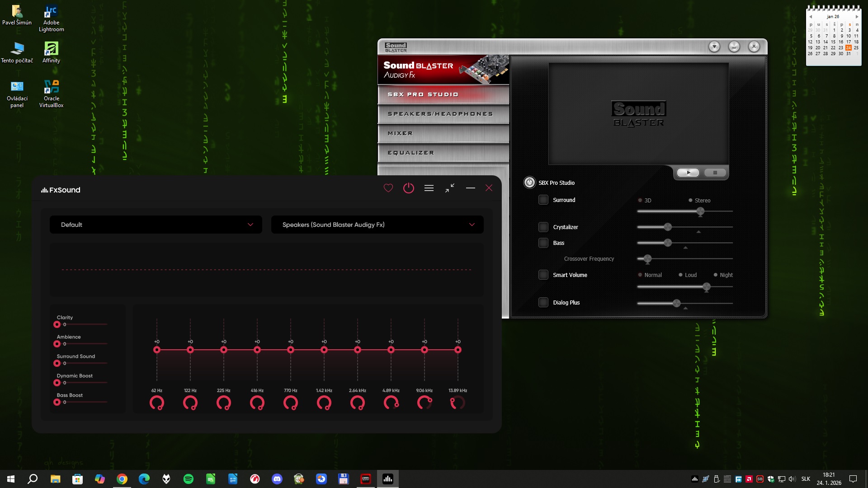Open the FxSound hamburger menu
The width and height of the screenshot is (868, 488).
(429, 188)
